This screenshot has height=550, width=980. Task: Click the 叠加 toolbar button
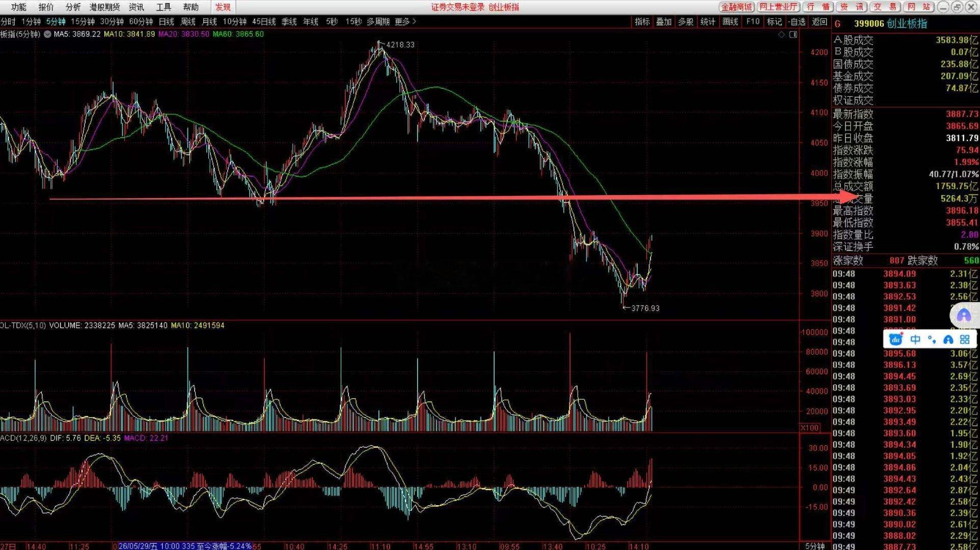click(x=664, y=22)
